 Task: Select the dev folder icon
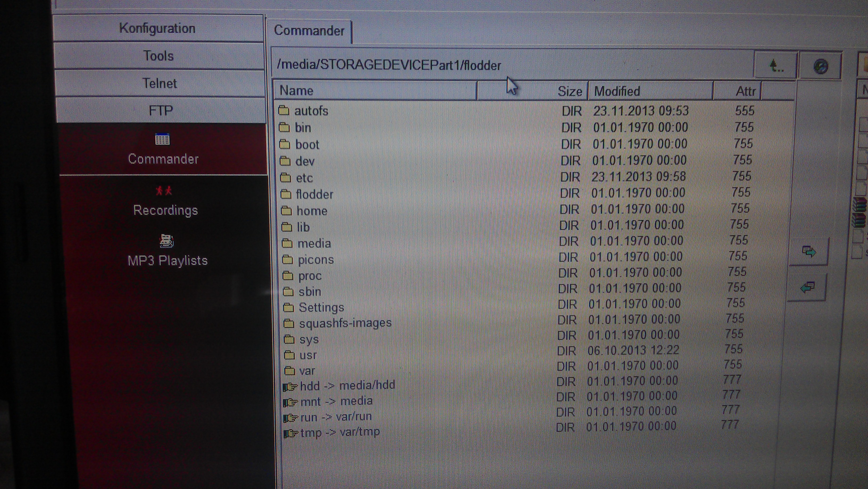point(285,161)
